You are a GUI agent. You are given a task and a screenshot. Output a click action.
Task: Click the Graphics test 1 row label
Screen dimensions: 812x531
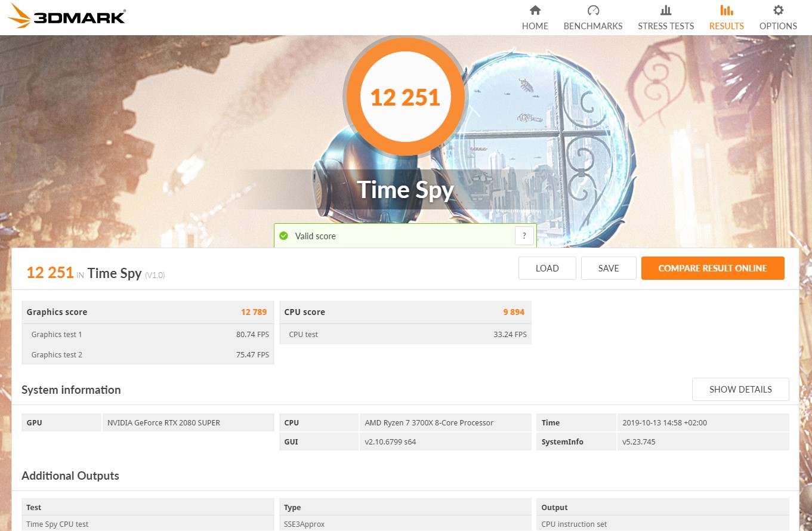tap(57, 334)
